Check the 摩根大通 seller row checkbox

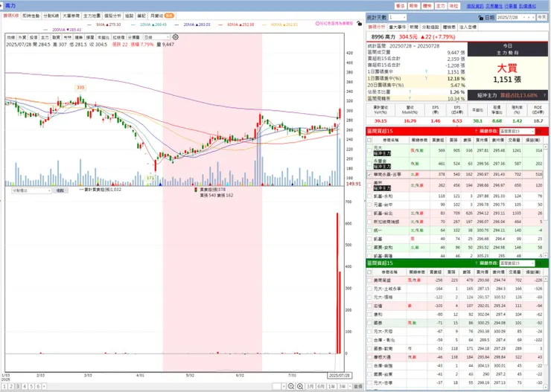coord(369,357)
